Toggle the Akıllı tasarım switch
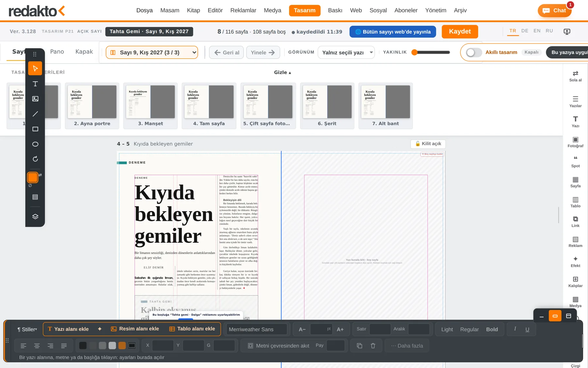Image resolution: width=588 pixels, height=368 pixels. coord(474,52)
